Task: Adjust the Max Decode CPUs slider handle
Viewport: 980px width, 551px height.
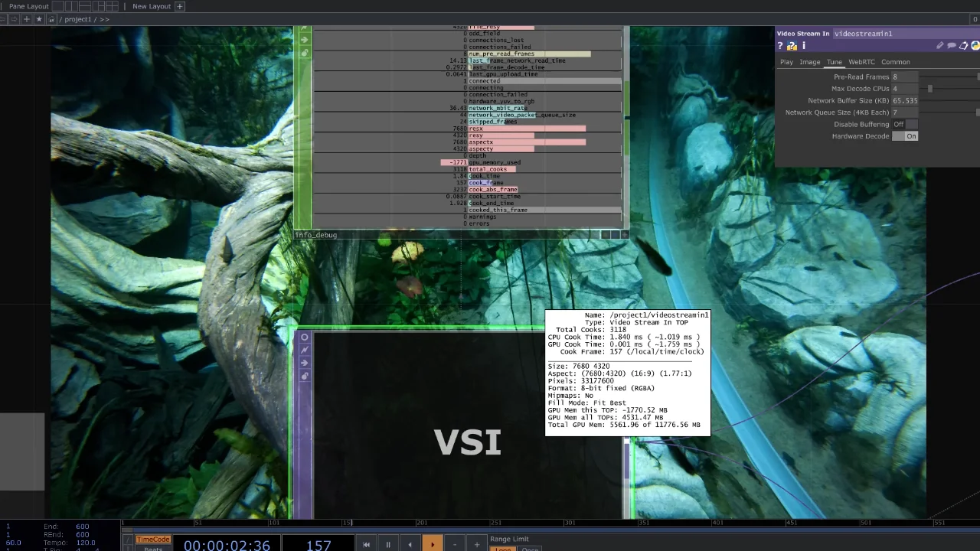Action: tap(930, 89)
